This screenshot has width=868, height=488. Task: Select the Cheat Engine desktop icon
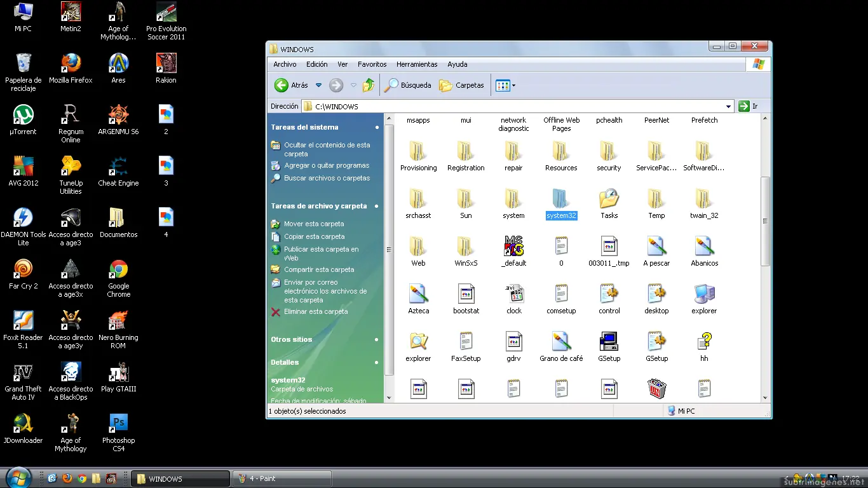(x=118, y=172)
